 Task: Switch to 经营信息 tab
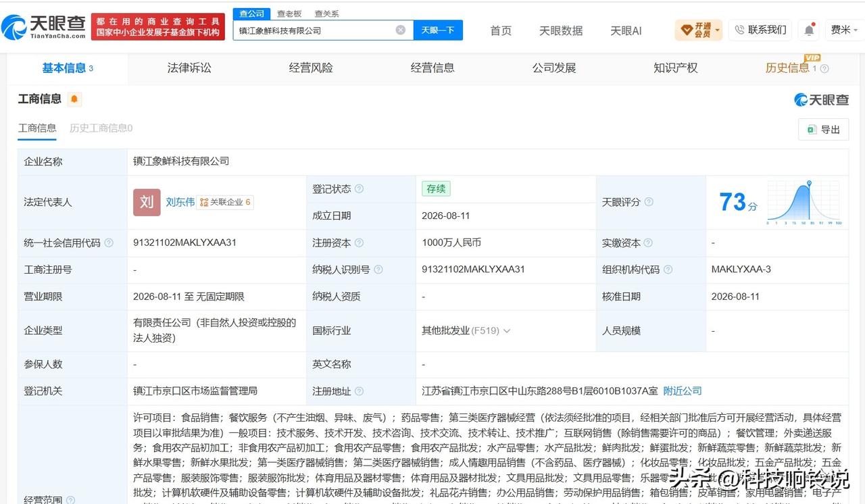point(432,68)
